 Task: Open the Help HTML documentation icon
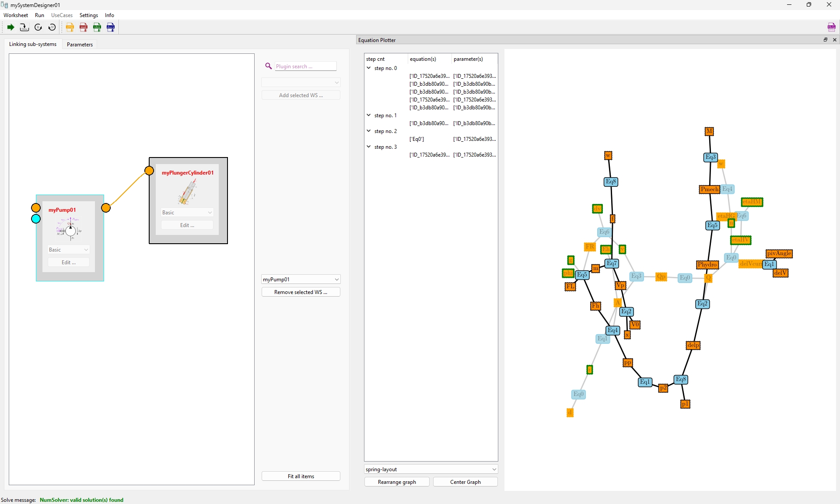831,27
